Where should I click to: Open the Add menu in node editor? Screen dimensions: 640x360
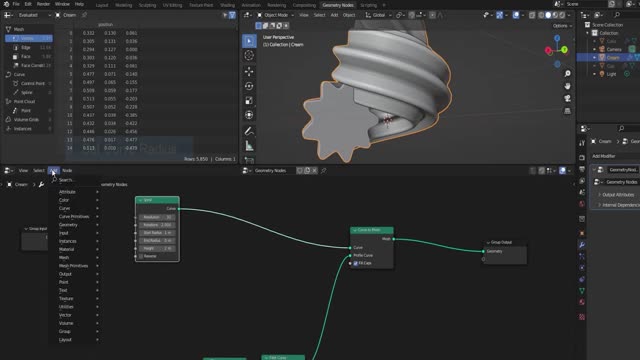coord(53,171)
